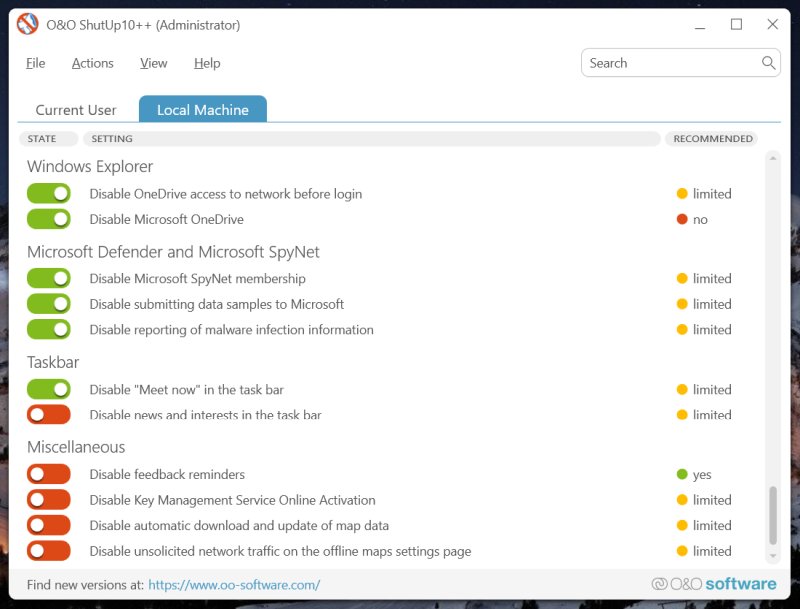
Task: Click the green 'yes' indicator for feedback reminders
Action: click(x=682, y=475)
